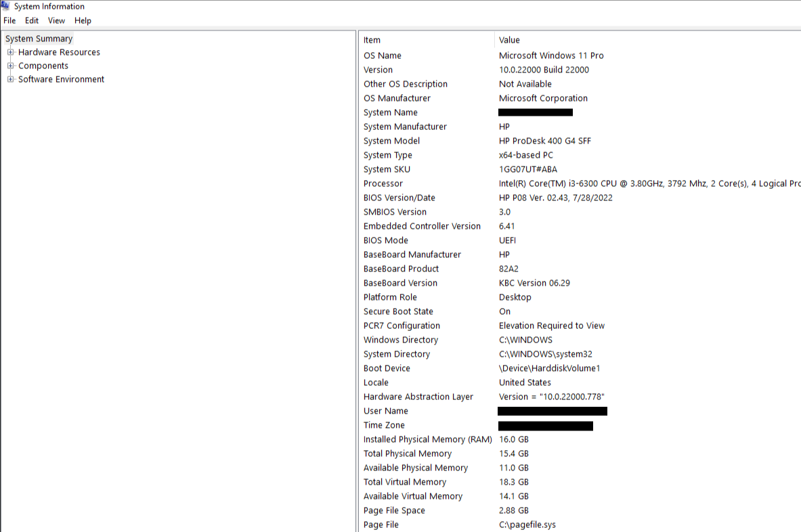
Task: Open the View menu
Action: 56,20
